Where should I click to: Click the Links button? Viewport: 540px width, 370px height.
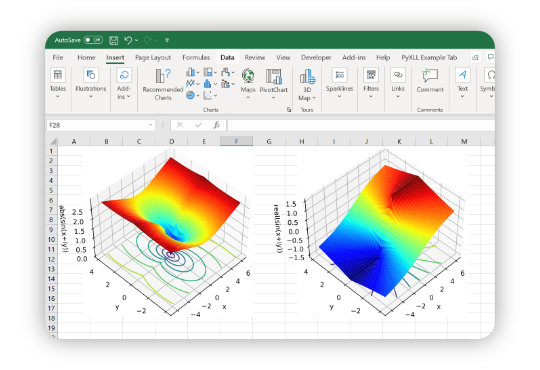pyautogui.click(x=398, y=84)
